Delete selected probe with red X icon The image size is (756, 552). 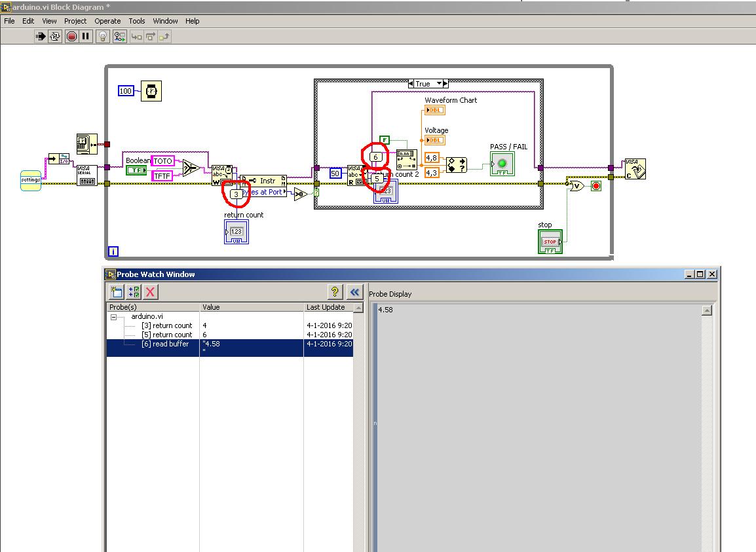click(x=150, y=292)
